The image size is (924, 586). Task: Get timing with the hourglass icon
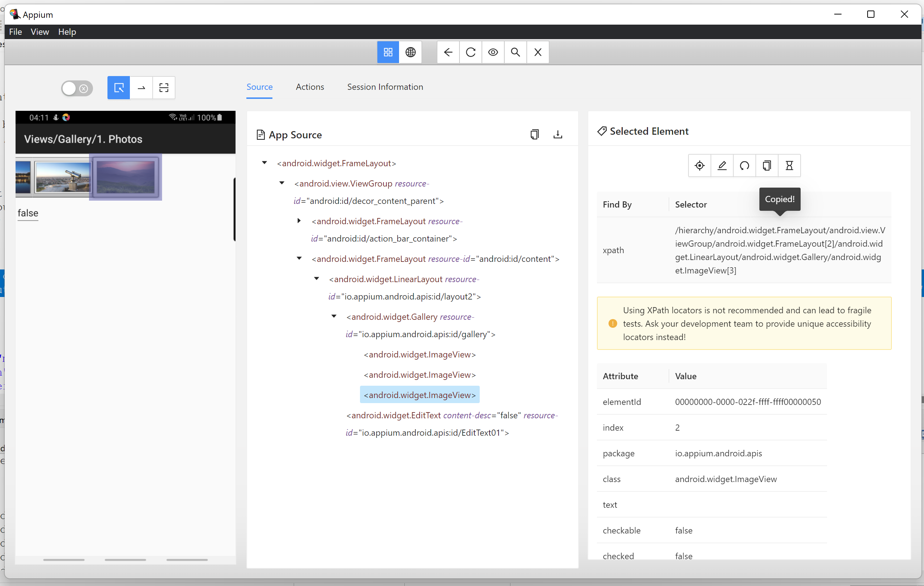pos(789,166)
